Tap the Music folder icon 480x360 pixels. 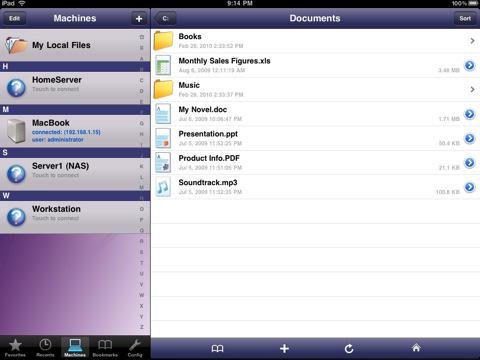(163, 89)
